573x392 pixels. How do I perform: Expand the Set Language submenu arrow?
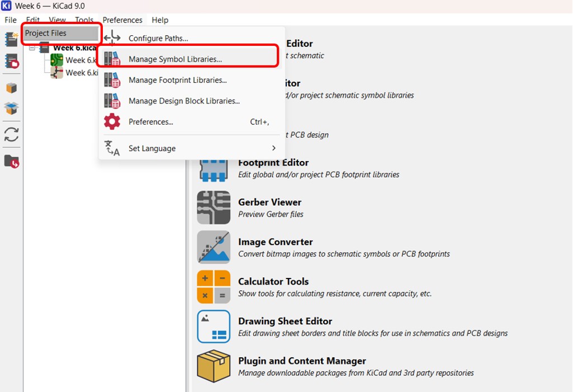(274, 148)
